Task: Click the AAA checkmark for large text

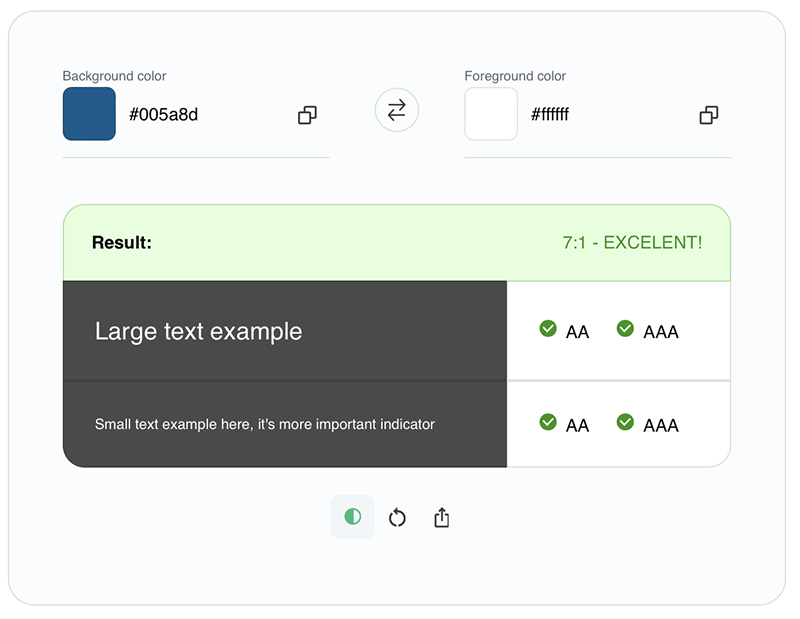Action: click(x=625, y=329)
